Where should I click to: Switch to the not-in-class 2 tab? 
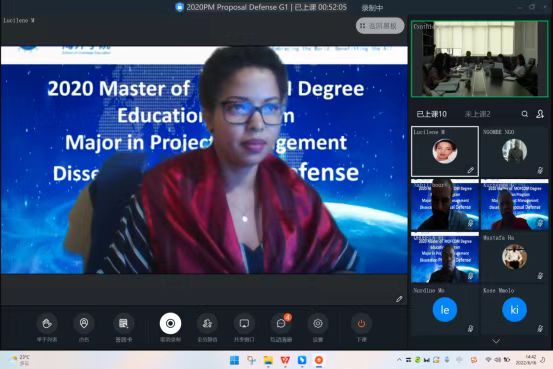pyautogui.click(x=478, y=114)
